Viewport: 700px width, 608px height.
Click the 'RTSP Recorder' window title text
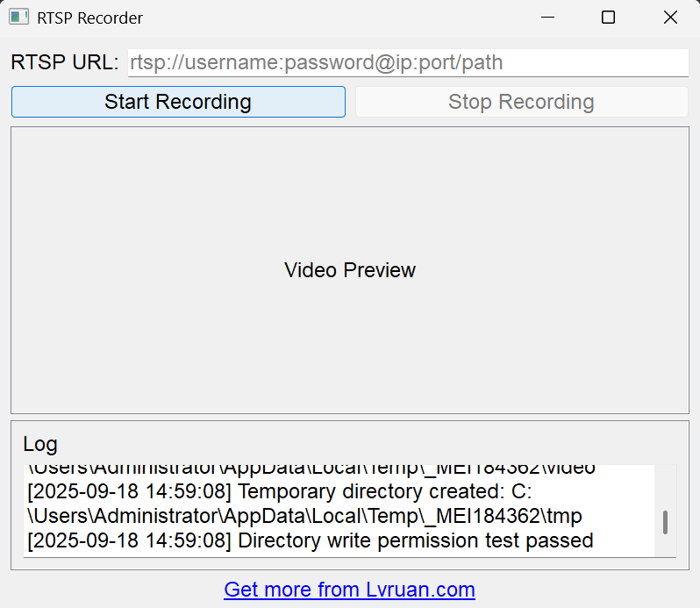(x=89, y=18)
